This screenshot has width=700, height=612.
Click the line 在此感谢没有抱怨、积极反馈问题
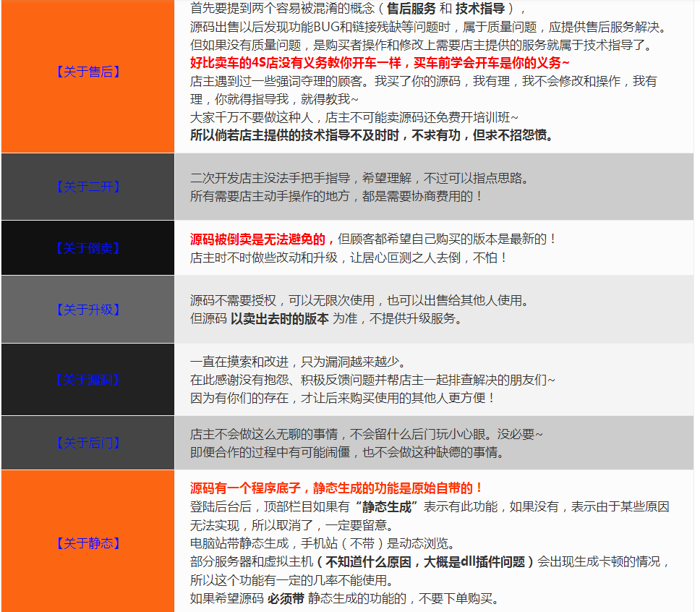(372, 381)
